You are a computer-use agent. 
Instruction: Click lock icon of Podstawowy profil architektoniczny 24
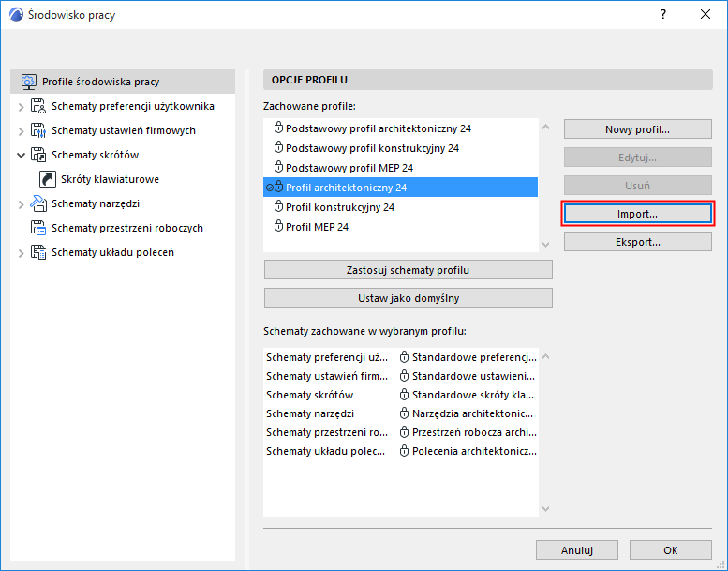[x=278, y=128]
